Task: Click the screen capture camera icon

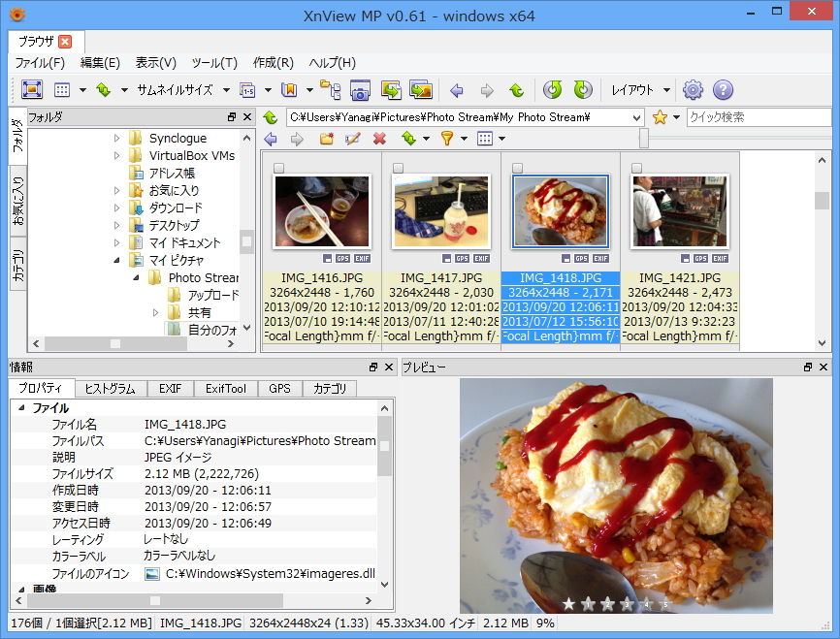Action: click(360, 89)
